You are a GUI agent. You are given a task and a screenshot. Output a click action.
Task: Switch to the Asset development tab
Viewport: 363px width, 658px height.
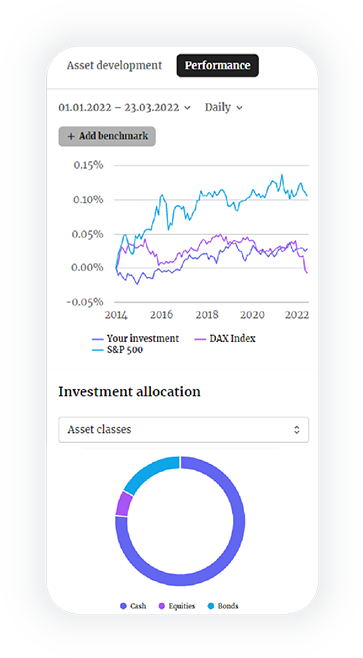click(x=114, y=65)
